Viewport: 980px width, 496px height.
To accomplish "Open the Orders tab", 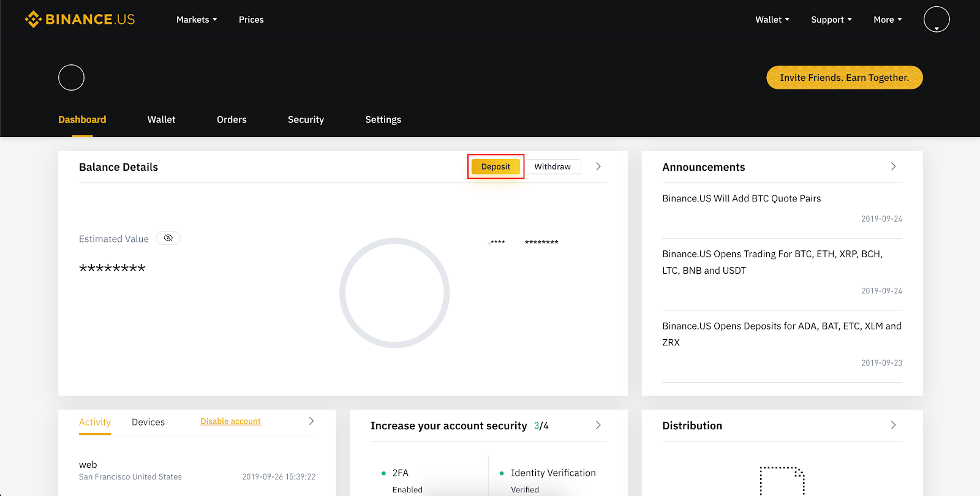I will click(232, 119).
